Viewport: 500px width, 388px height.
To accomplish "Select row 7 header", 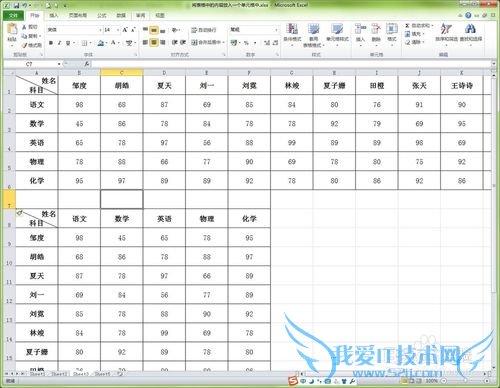I will tap(9, 199).
